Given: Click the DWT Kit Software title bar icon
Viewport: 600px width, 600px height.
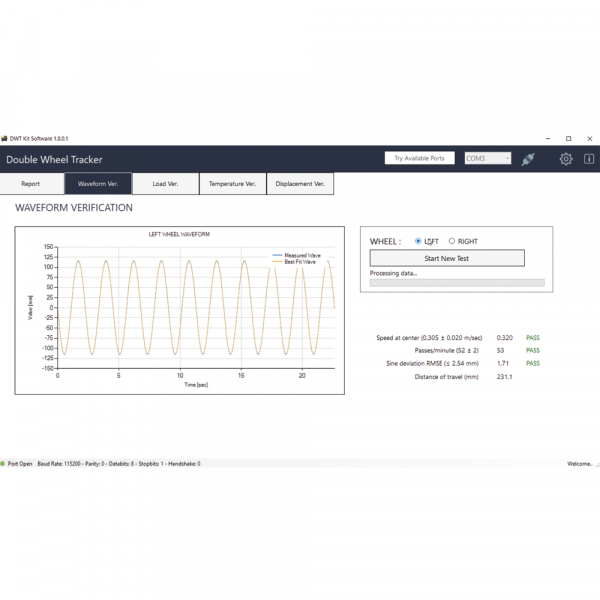Looking at the screenshot, I should [4, 138].
